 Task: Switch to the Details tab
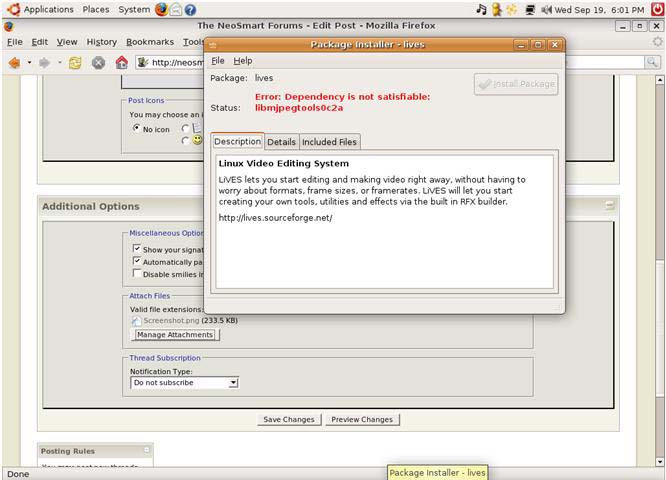coord(281,142)
